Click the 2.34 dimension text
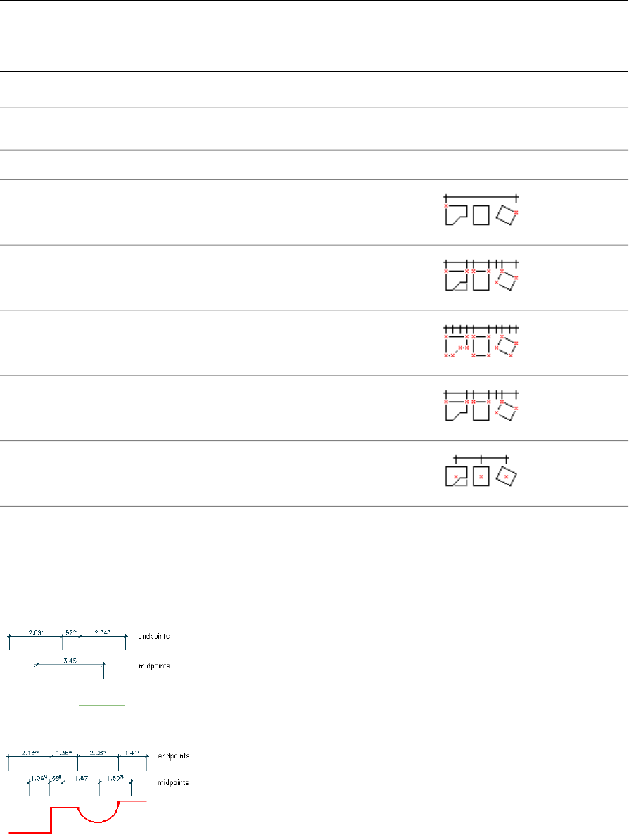The height and width of the screenshot is (840, 629). pyautogui.click(x=103, y=632)
